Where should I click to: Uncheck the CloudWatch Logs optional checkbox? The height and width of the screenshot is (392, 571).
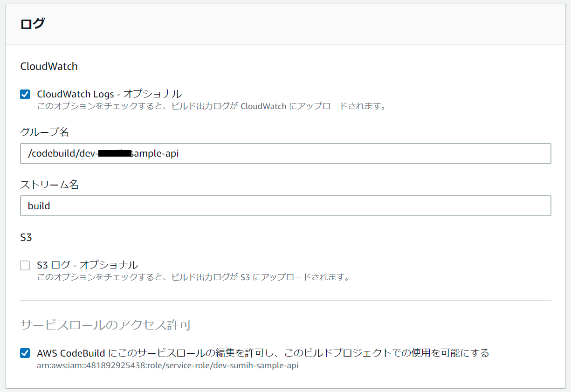coord(25,95)
